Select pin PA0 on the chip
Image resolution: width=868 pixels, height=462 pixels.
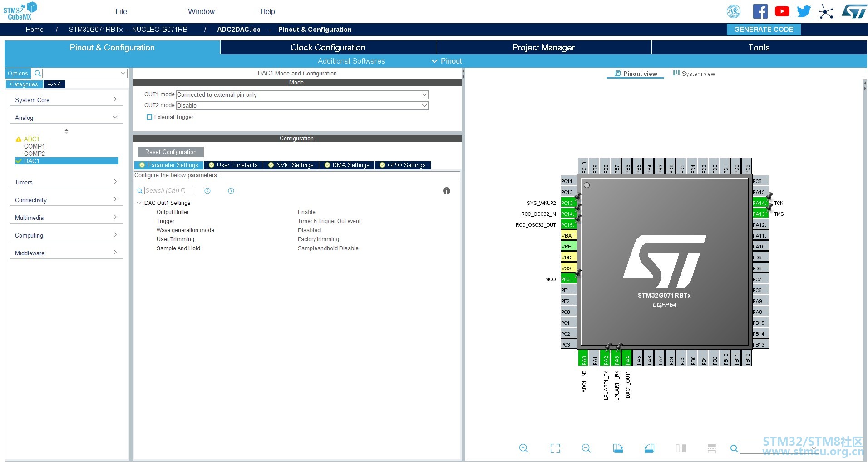tap(584, 358)
